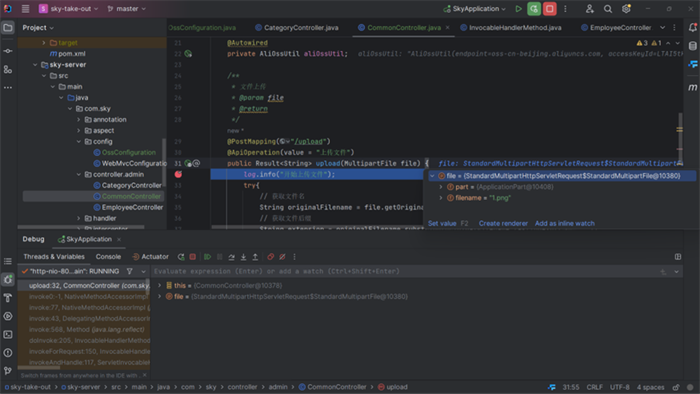Screen dimensions: 700x394
Task: Open IDE settings gear
Action: 626,9
